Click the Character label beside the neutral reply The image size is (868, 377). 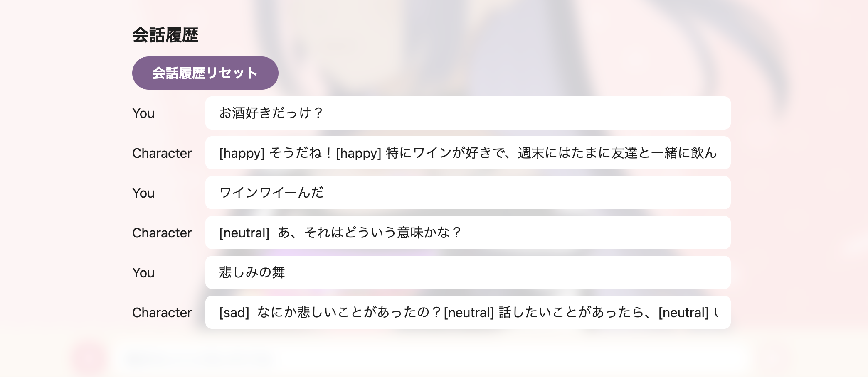[x=162, y=233]
